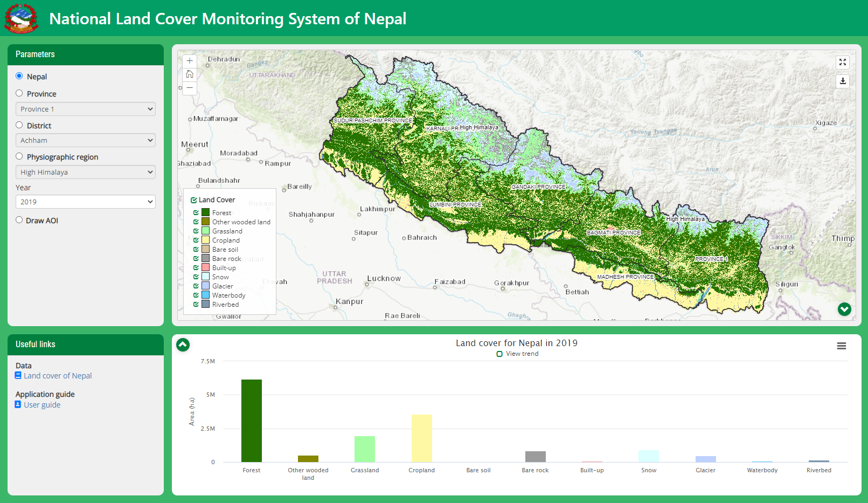Collapse the chart panel with round arrow

coord(183,345)
